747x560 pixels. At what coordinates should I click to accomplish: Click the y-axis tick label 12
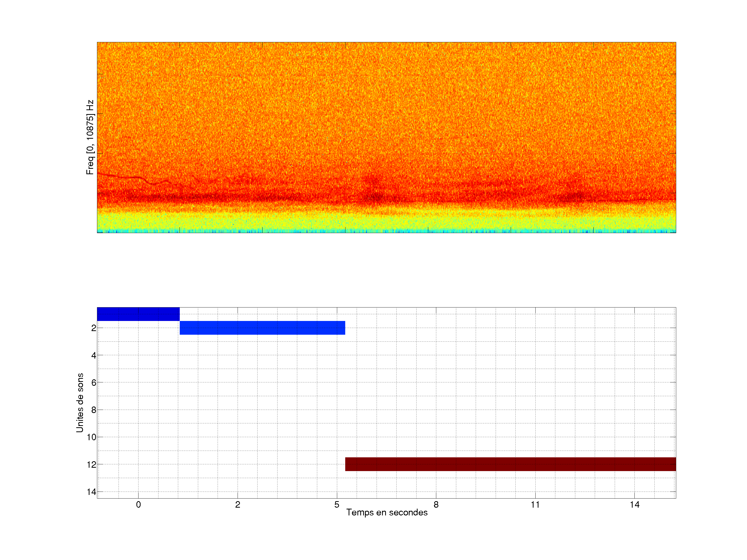[92, 465]
